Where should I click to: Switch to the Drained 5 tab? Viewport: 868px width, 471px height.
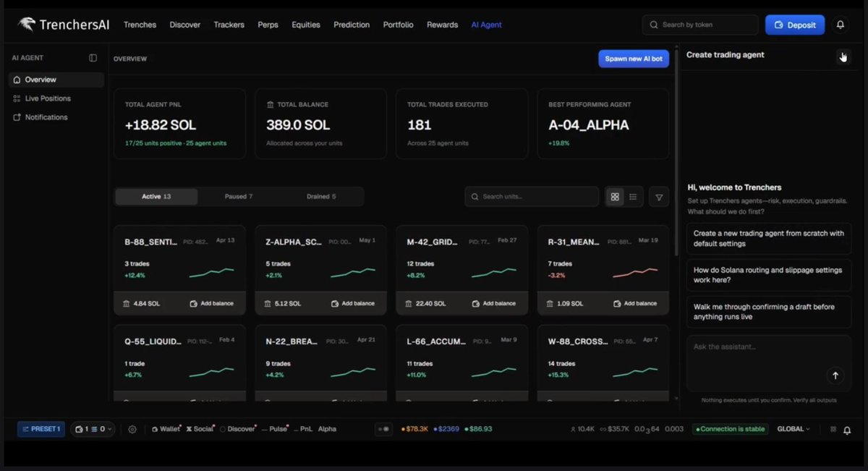click(321, 197)
